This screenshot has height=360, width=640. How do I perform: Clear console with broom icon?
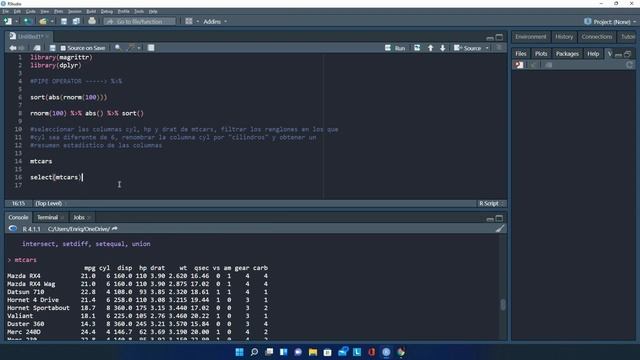pyautogui.click(x=500, y=229)
